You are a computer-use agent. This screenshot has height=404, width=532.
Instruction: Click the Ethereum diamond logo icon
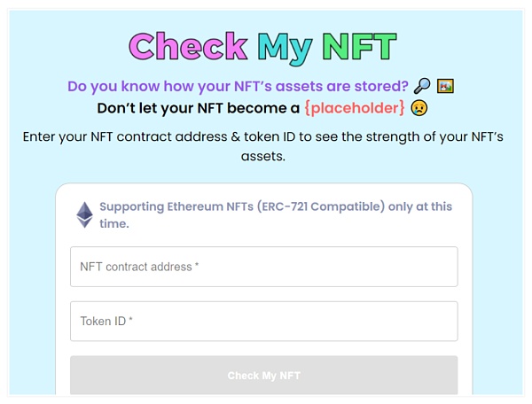84,214
